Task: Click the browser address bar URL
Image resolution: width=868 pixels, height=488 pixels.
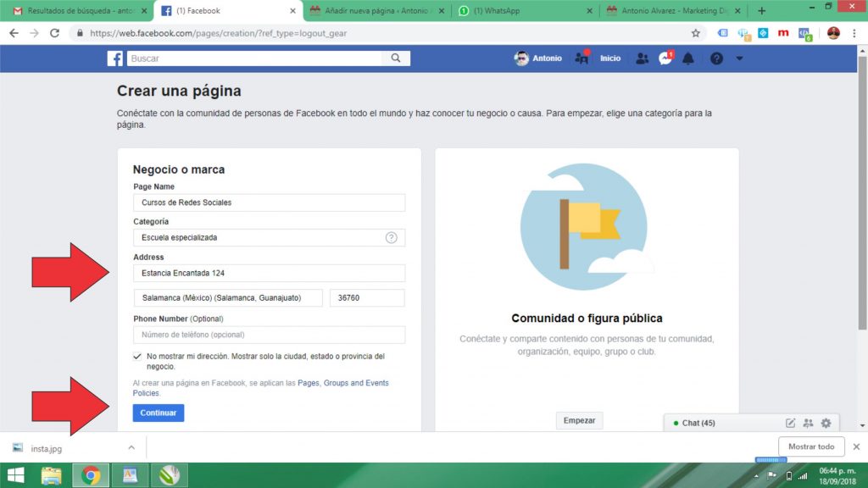Action: [219, 33]
